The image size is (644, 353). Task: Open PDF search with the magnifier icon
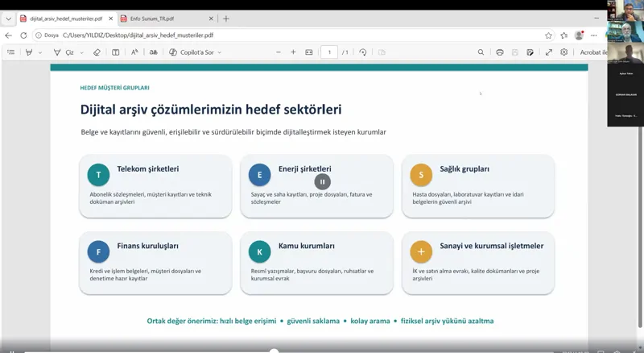point(481,52)
